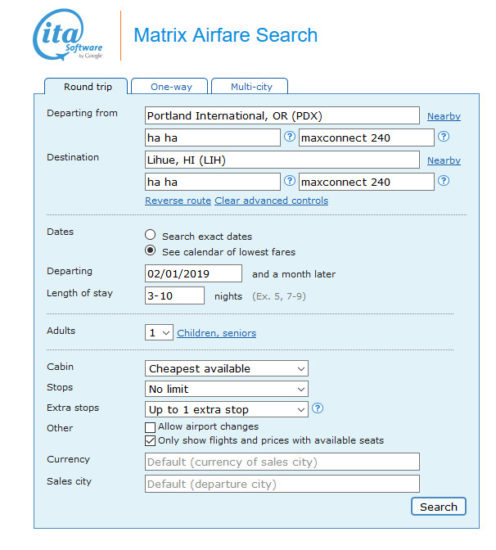Click departure routing codes field 'ha ha'
This screenshot has width=496, height=550.
point(213,138)
